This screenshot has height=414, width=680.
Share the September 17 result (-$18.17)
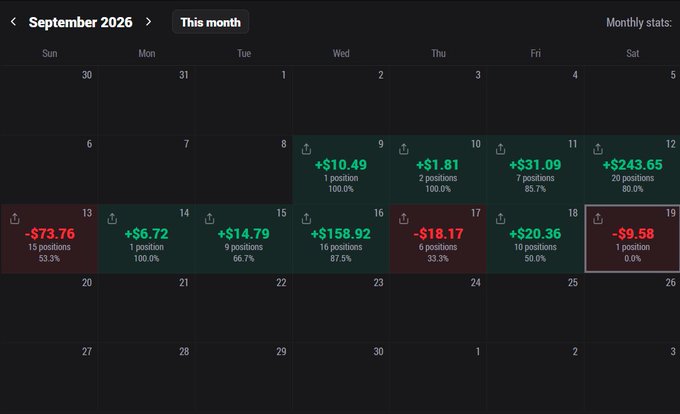(404, 218)
